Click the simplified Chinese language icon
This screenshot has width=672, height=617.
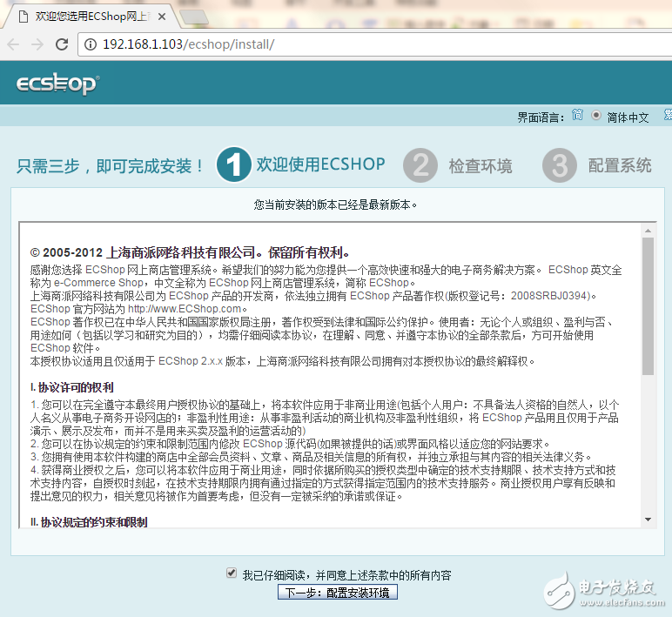(577, 116)
